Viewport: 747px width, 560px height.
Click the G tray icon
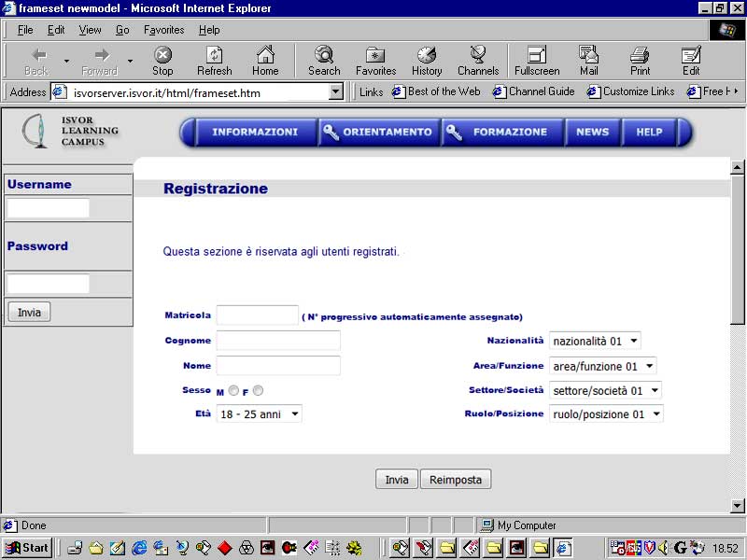(x=681, y=548)
